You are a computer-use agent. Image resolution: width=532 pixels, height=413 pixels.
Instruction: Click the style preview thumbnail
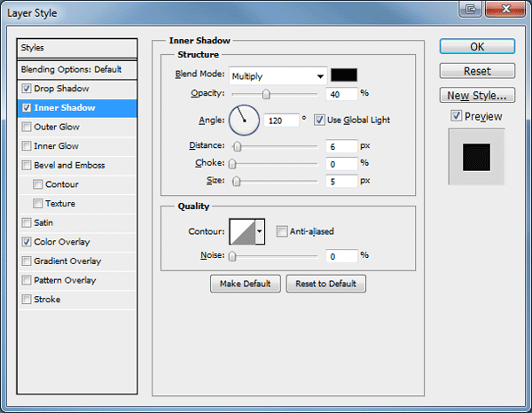[x=476, y=157]
